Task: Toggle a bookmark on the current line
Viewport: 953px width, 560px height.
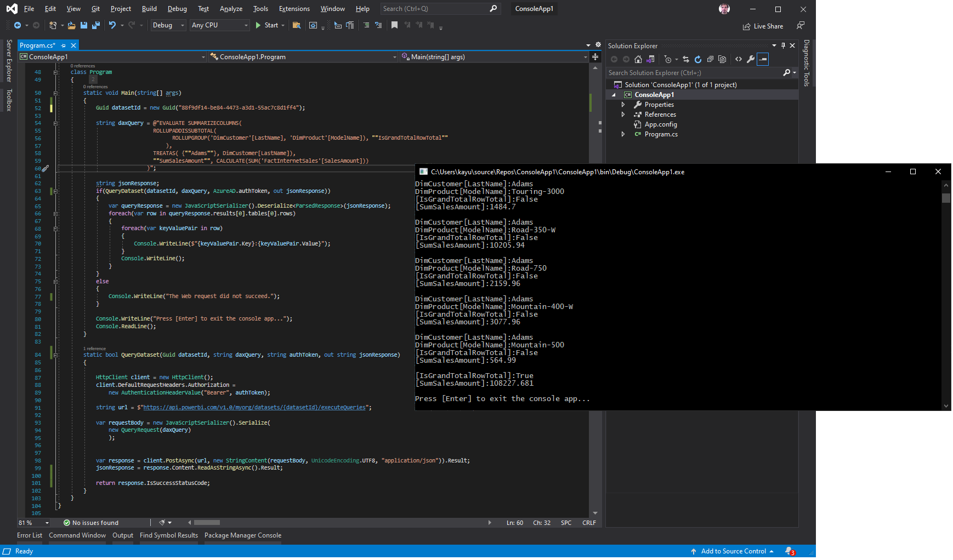Action: [x=394, y=25]
